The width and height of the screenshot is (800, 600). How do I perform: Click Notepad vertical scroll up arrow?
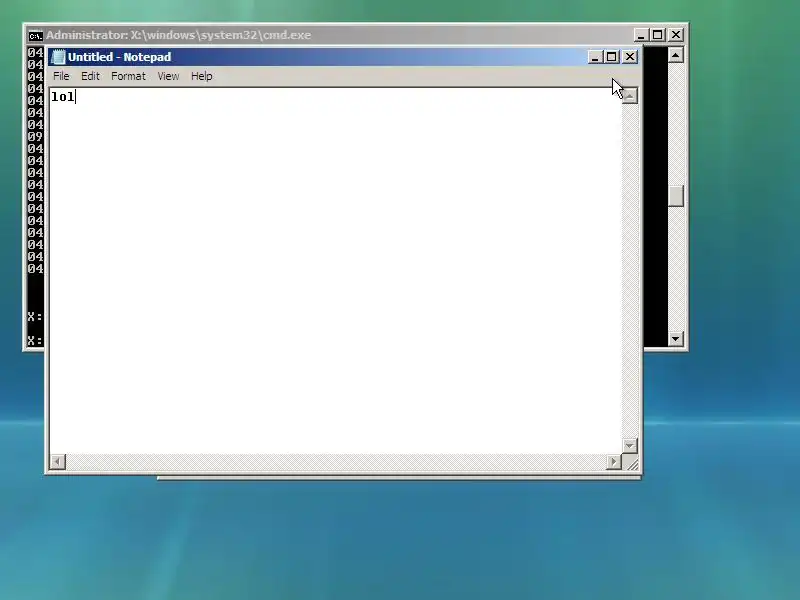[x=630, y=96]
